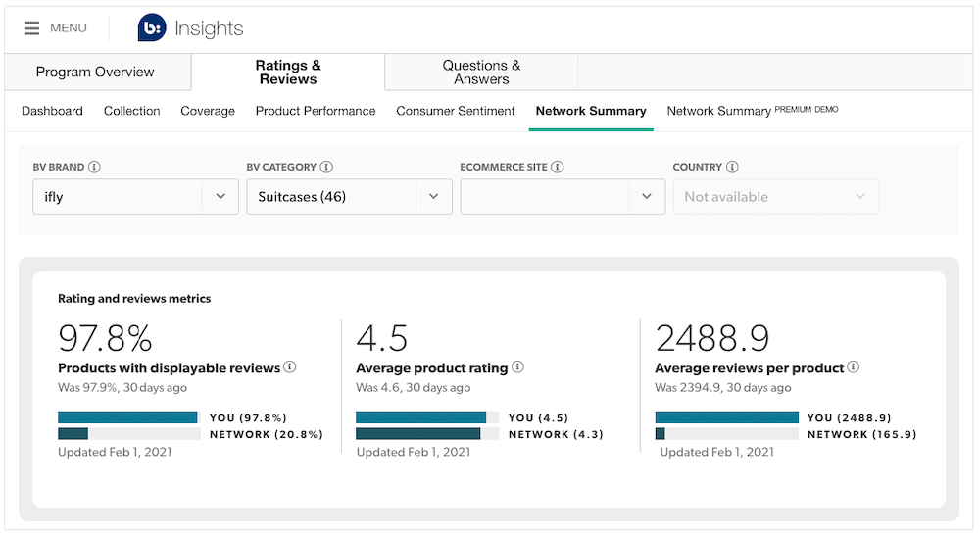Open the hamburger MENU icon
This screenshot has width=980, height=536.
tap(32, 28)
